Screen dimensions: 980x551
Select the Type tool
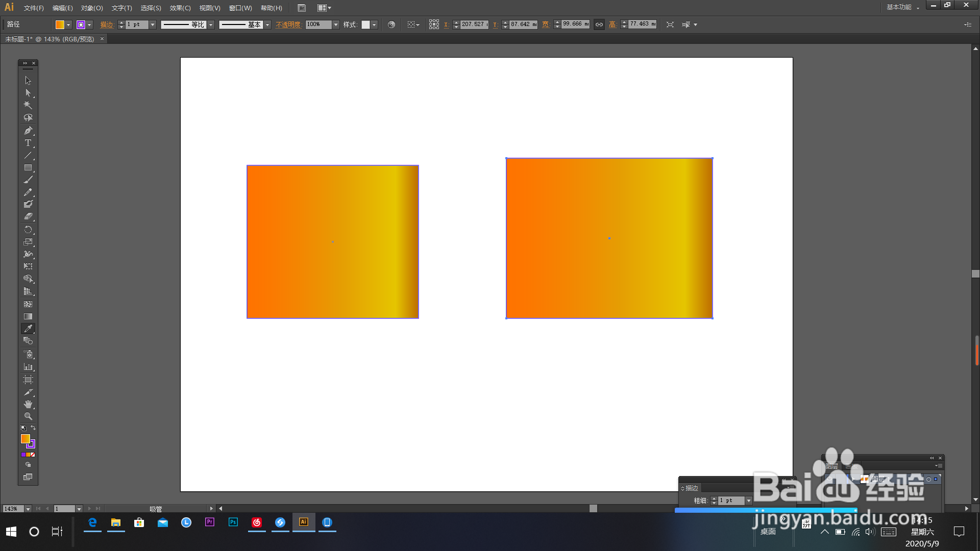[x=28, y=143]
